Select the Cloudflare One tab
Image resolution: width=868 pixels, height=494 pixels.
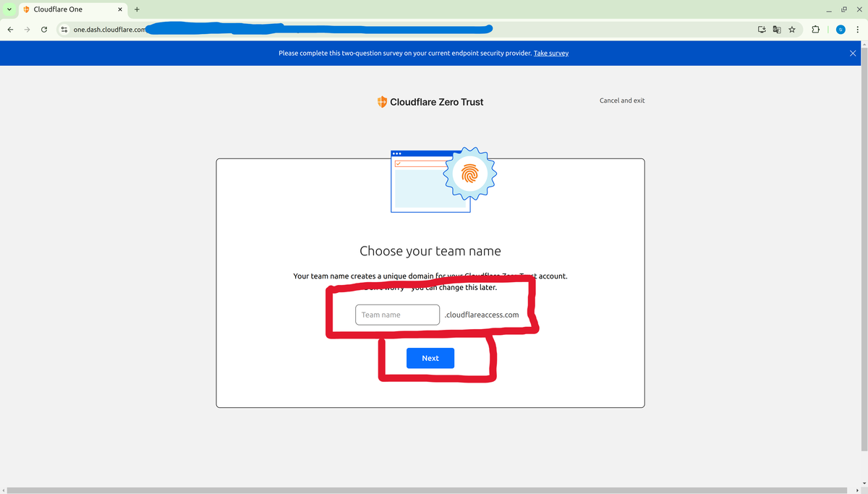[73, 9]
